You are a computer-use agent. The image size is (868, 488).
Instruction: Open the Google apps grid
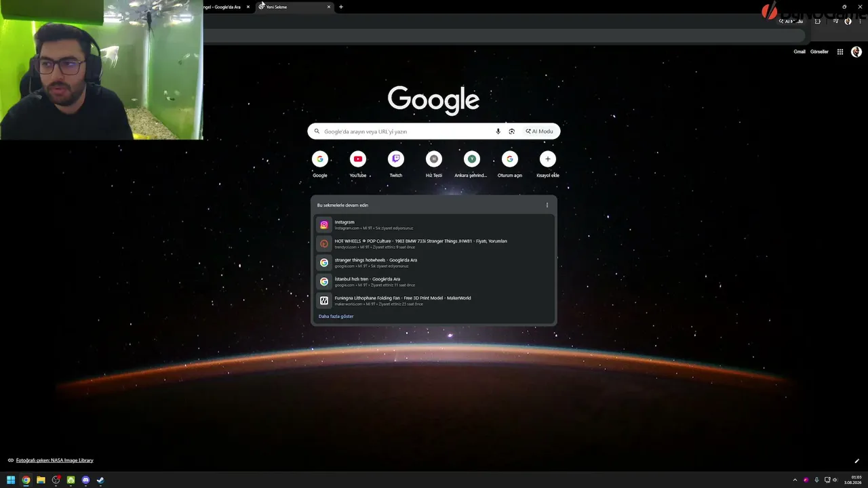click(x=840, y=52)
